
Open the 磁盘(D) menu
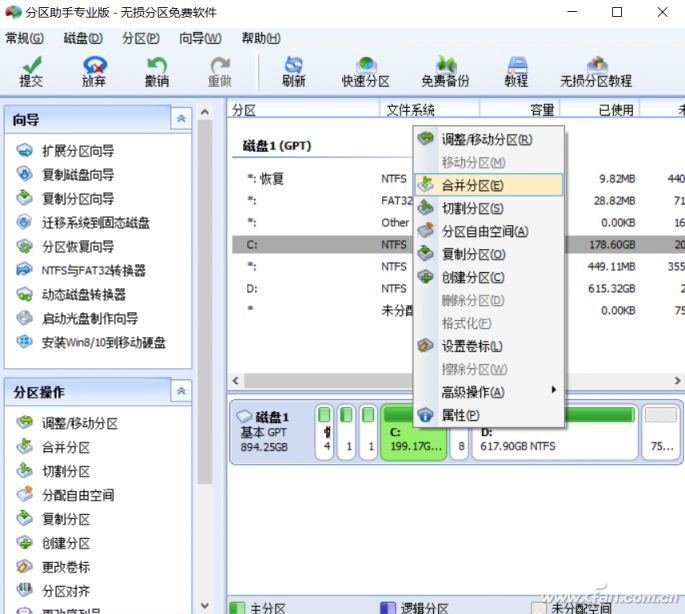click(83, 38)
